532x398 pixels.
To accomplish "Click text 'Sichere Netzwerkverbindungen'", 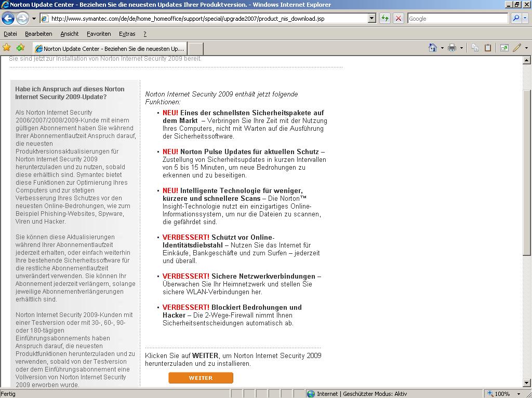I will (x=263, y=276).
